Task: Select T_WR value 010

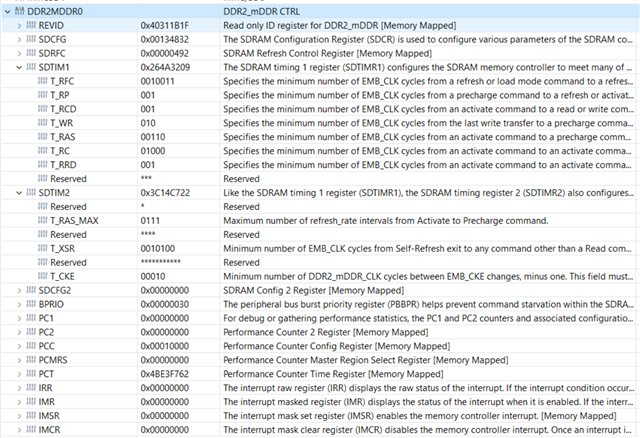Action: (x=148, y=123)
